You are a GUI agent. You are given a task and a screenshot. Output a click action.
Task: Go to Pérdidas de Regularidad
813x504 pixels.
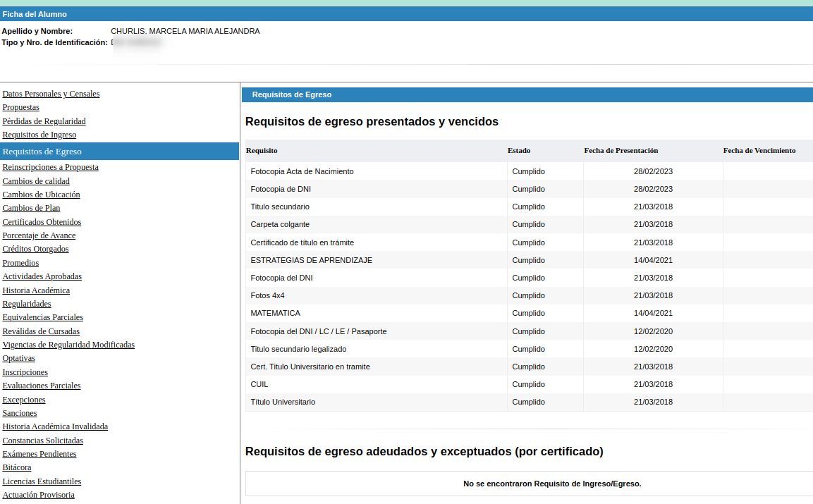(44, 121)
